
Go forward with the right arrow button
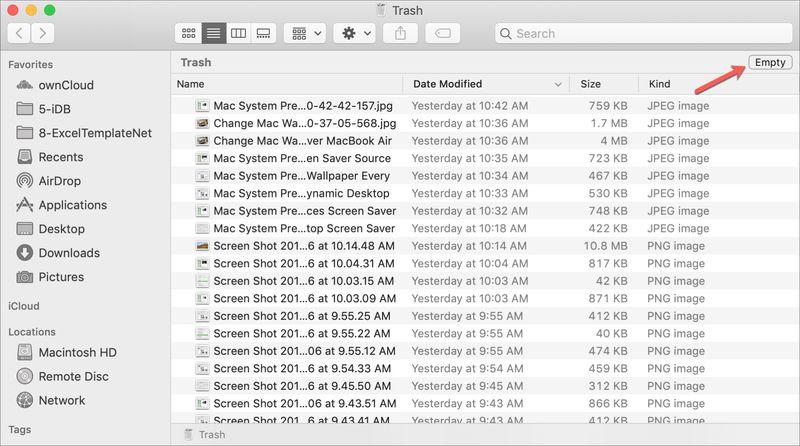coord(43,34)
